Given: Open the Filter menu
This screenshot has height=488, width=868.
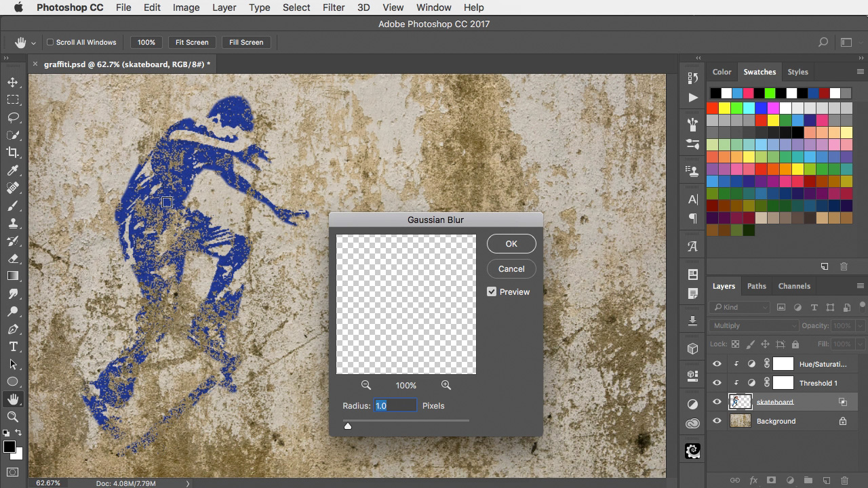Looking at the screenshot, I should [333, 7].
